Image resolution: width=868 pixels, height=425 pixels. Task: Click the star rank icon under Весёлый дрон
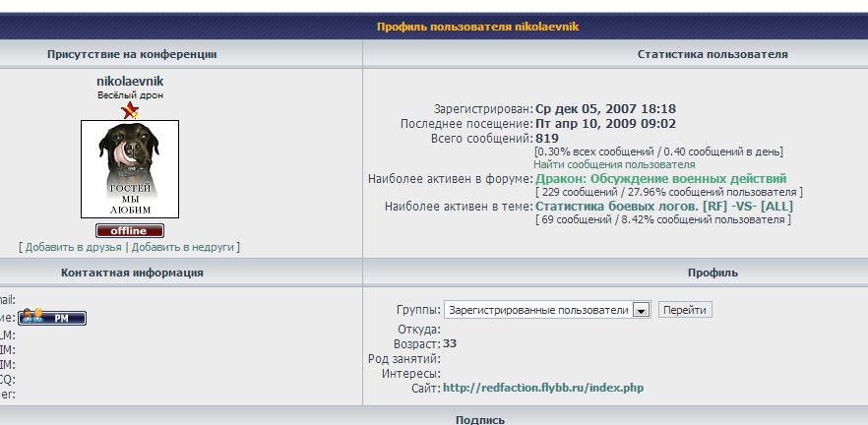130,110
